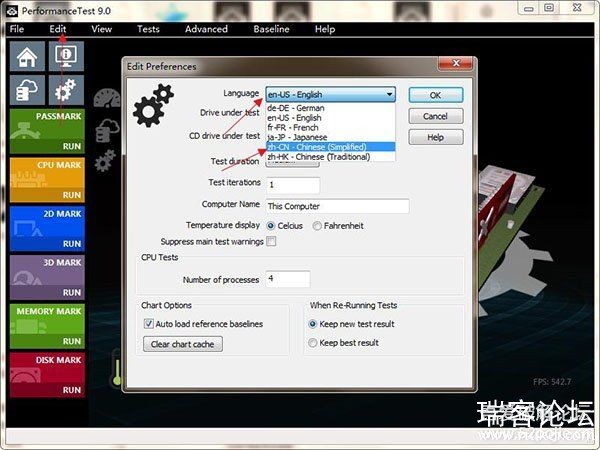This screenshot has height=450, width=600.
Task: Open the Home dashboard icon
Action: tap(27, 56)
